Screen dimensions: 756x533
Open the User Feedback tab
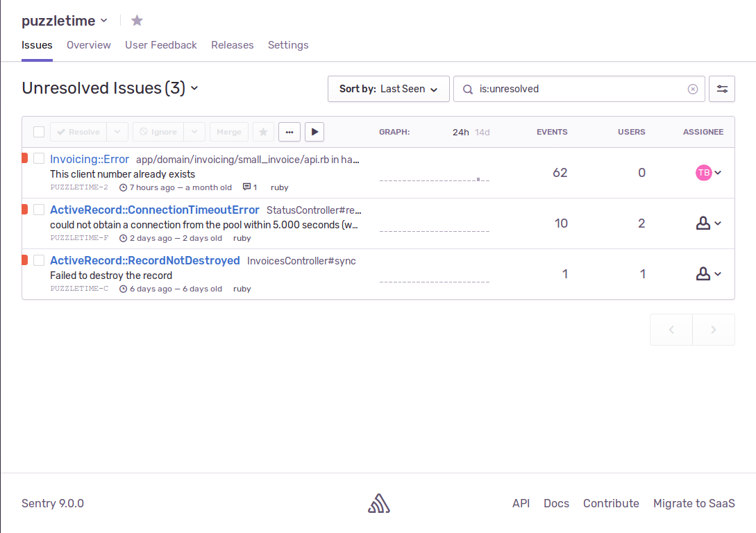point(161,45)
